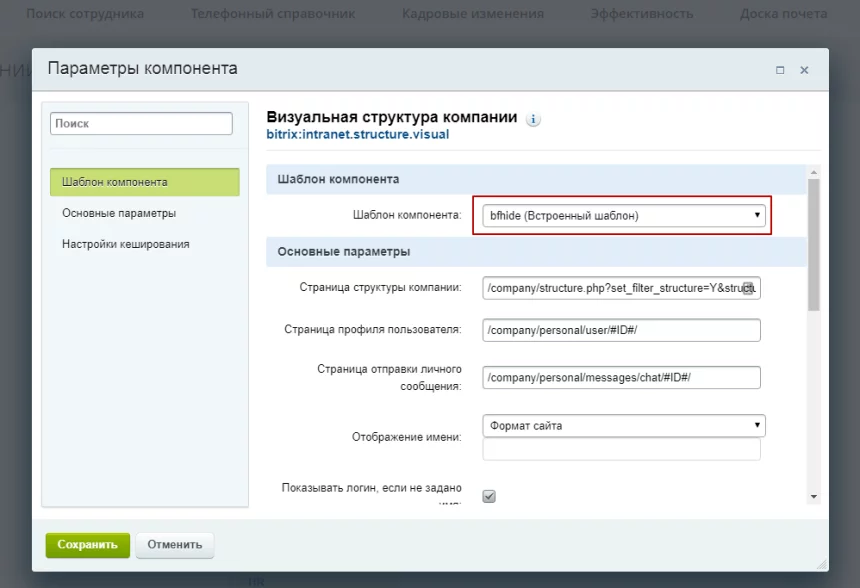Click the personal messages chat URL field
Image resolution: width=860 pixels, height=588 pixels.
[621, 377]
